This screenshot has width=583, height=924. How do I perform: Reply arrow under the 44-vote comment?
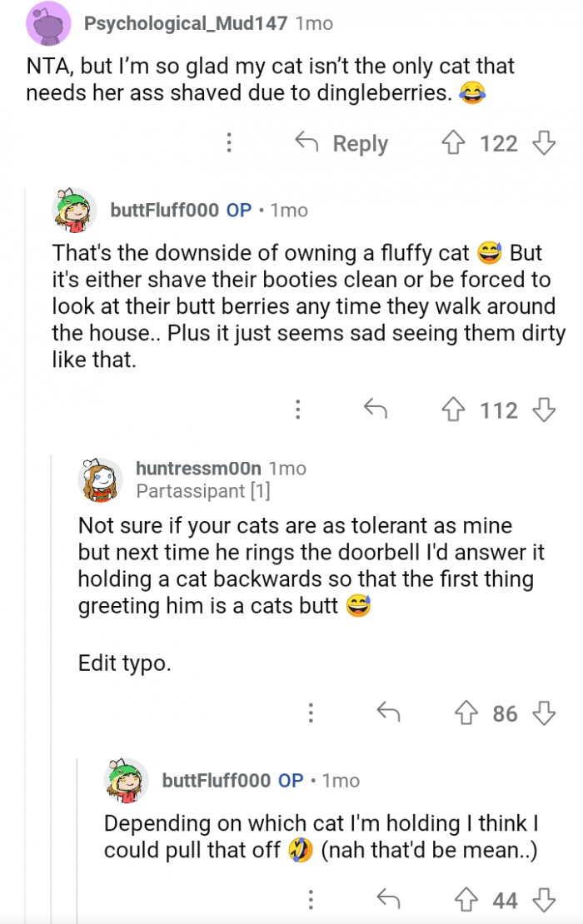[x=388, y=899]
